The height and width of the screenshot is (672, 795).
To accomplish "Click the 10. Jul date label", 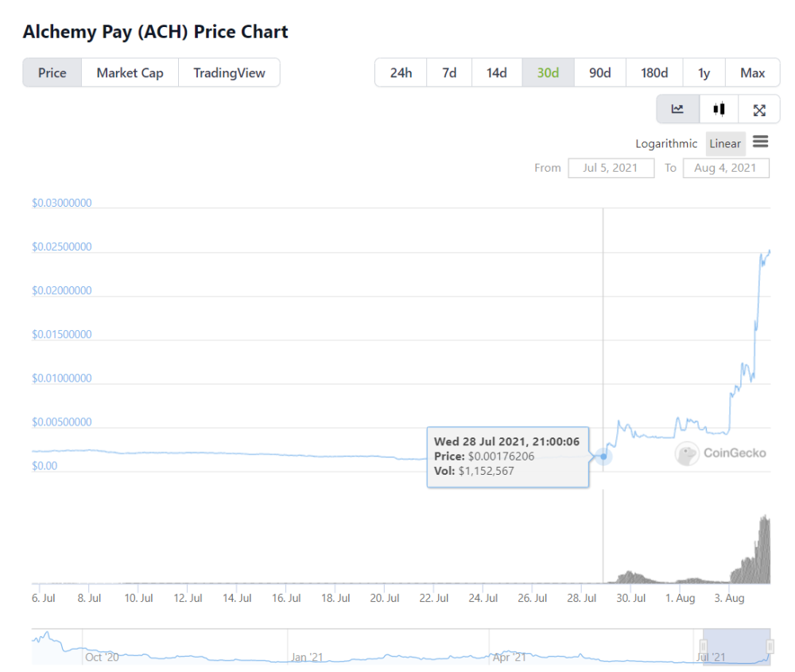I will (139, 599).
